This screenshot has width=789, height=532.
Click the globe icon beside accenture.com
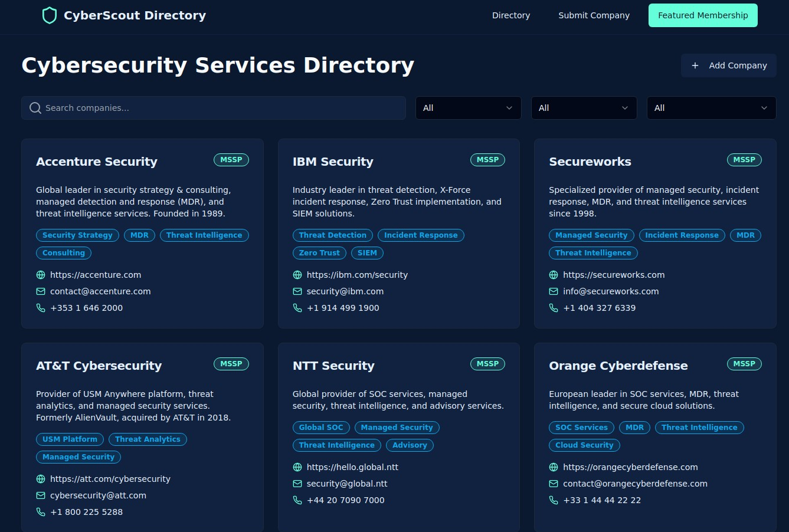(x=41, y=275)
